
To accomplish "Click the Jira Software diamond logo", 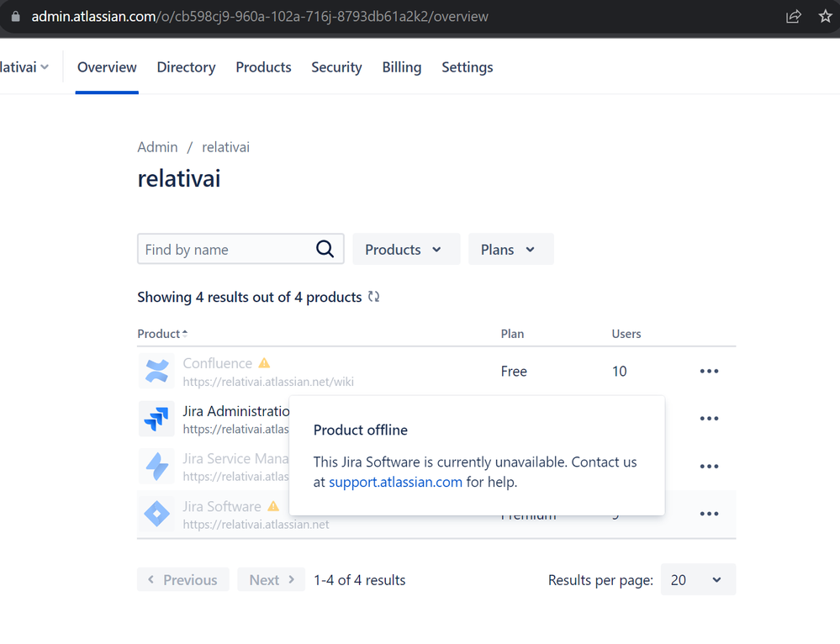I will [156, 514].
